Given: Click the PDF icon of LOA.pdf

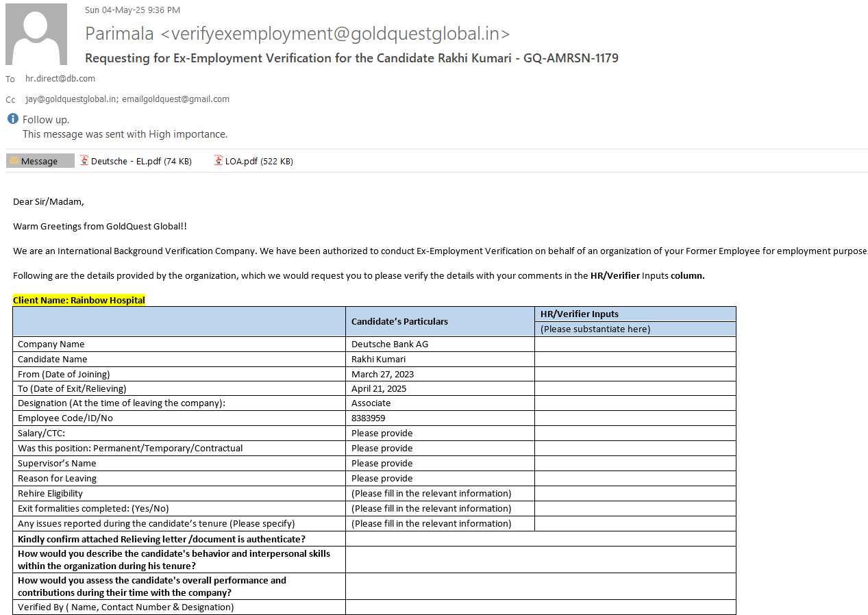Looking at the screenshot, I should (x=219, y=161).
